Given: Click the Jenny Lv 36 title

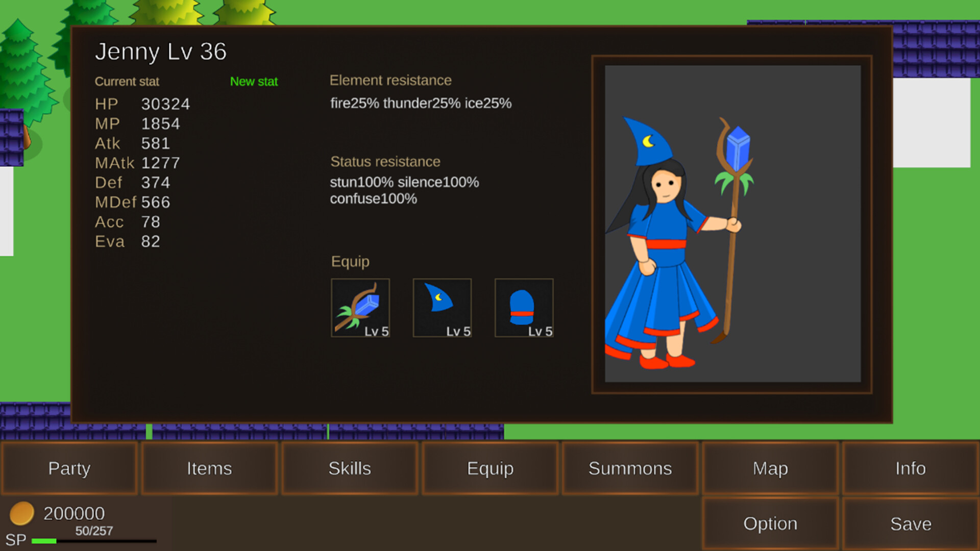Looking at the screenshot, I should 161,52.
